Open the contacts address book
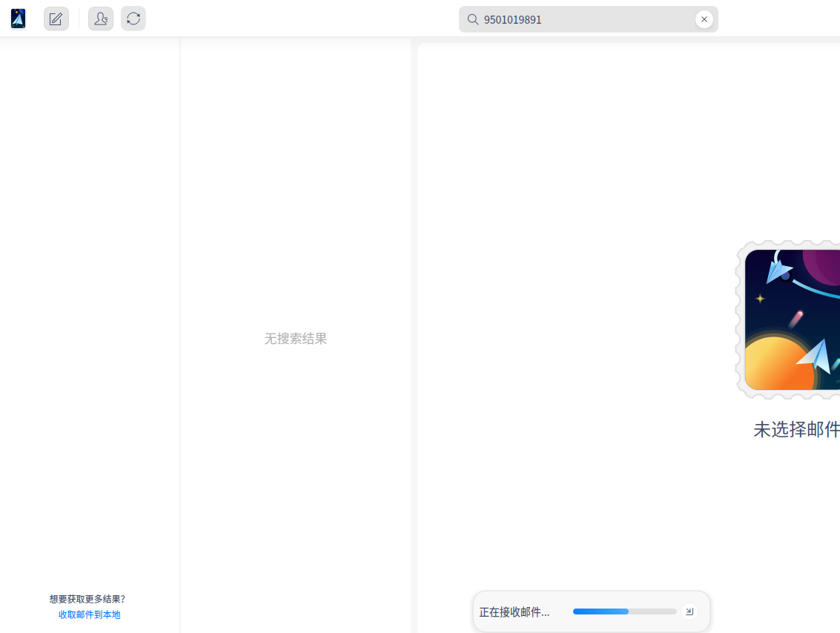This screenshot has width=840, height=633. point(101,19)
